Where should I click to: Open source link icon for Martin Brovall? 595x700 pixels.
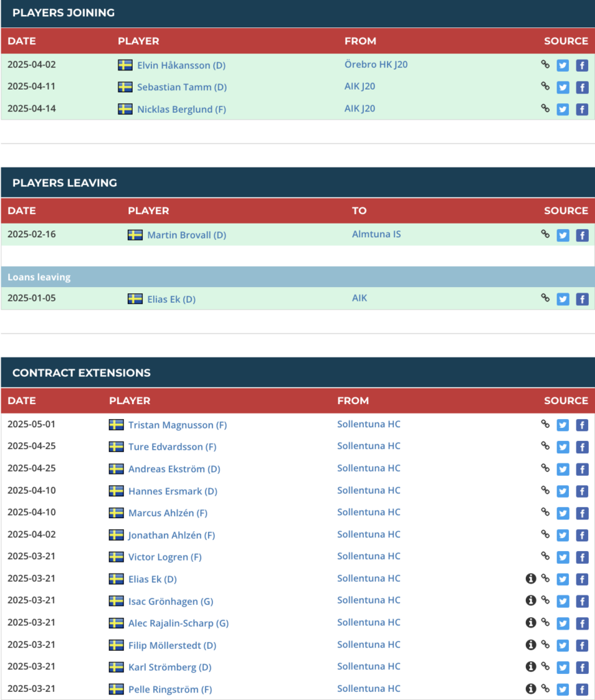[545, 234]
